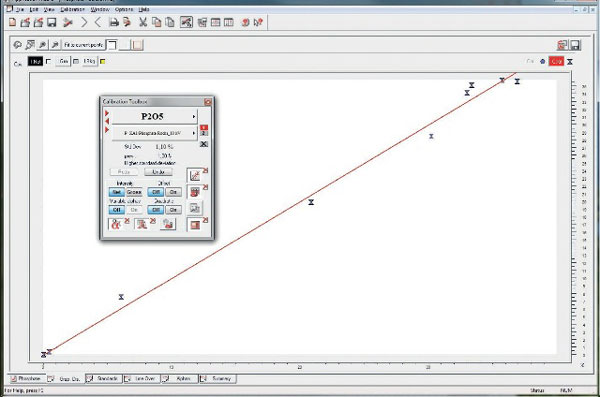The width and height of the screenshot is (600, 397).
Task: Expand the P2O5 compound dropdown
Action: coord(155,116)
